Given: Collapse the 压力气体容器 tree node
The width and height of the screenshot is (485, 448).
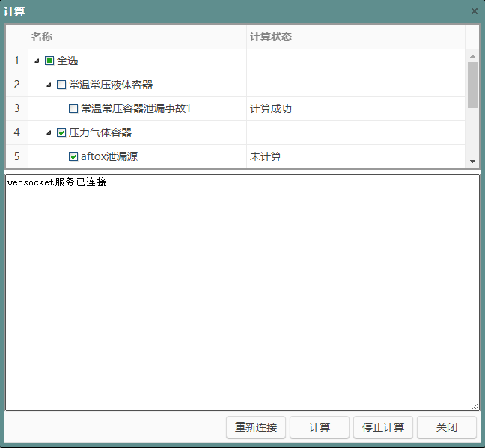Looking at the screenshot, I should [49, 133].
